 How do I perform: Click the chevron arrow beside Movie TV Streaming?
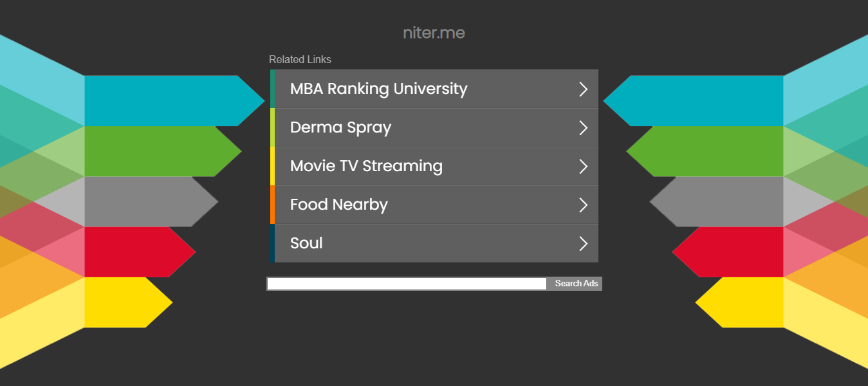pos(583,166)
